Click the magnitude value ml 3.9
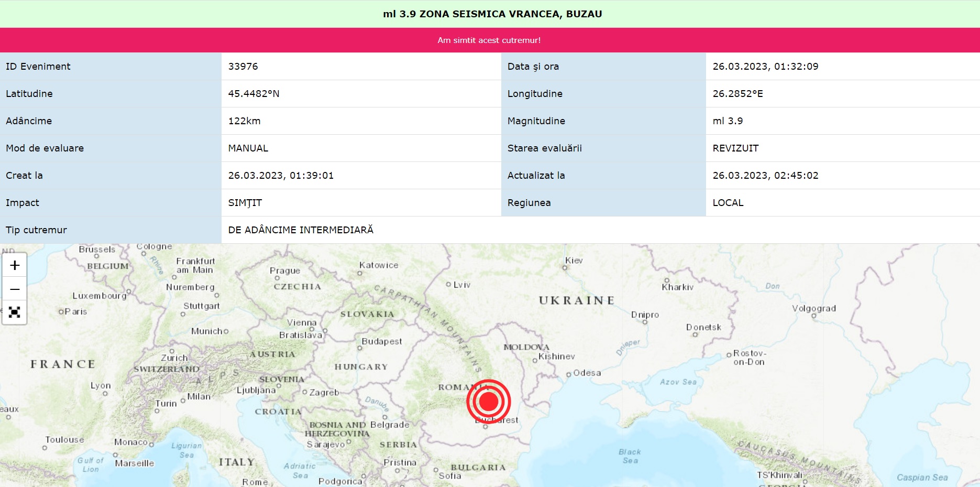 click(728, 121)
